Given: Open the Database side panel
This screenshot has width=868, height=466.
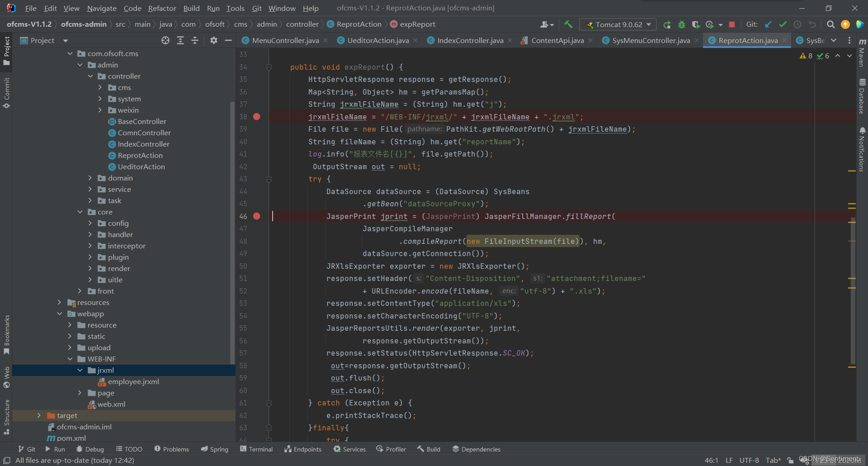Looking at the screenshot, I should coord(862,96).
